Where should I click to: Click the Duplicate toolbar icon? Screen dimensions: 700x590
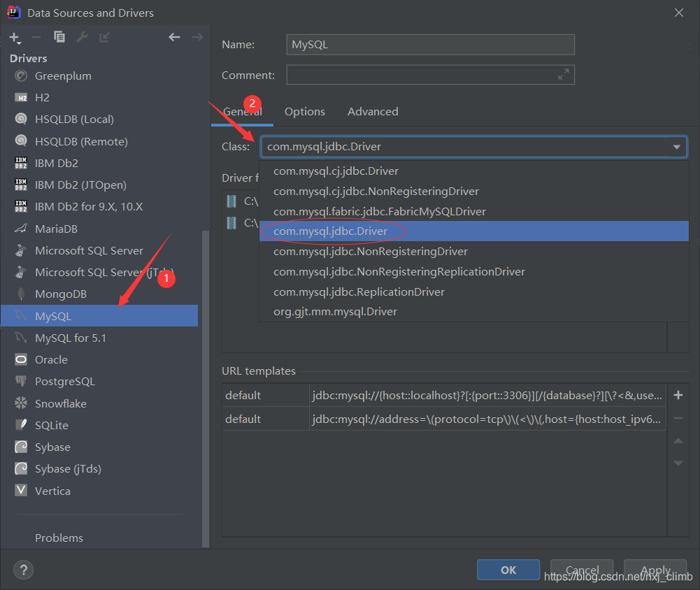tap(59, 37)
